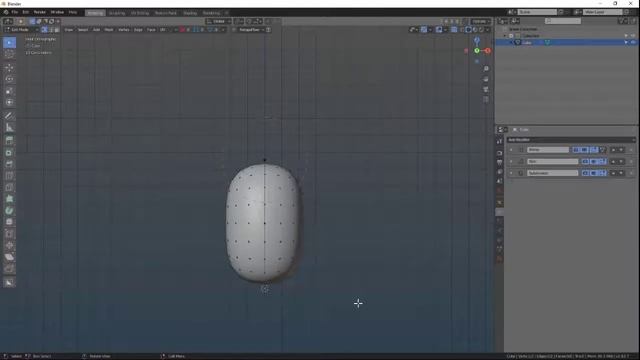Toggle Mirror modifier viewport display

click(584, 150)
